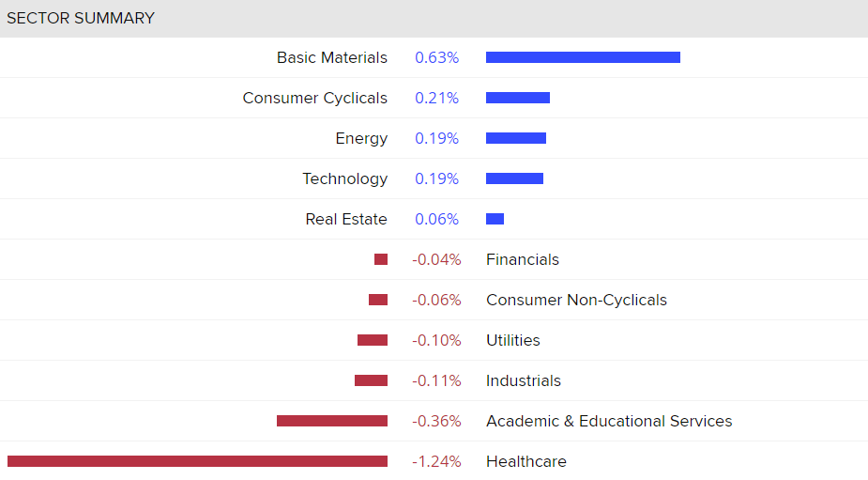This screenshot has width=868, height=480.
Task: Click the long red Healthcare loss bar
Action: click(x=197, y=461)
